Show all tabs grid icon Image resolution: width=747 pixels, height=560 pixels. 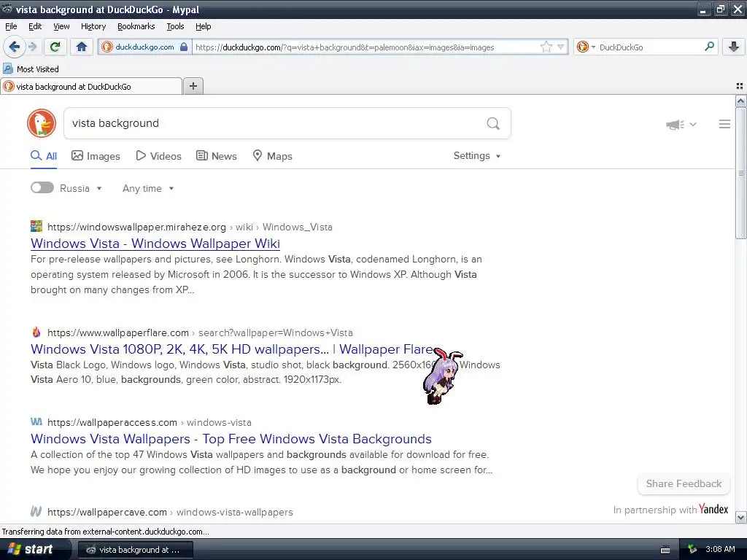point(740,86)
